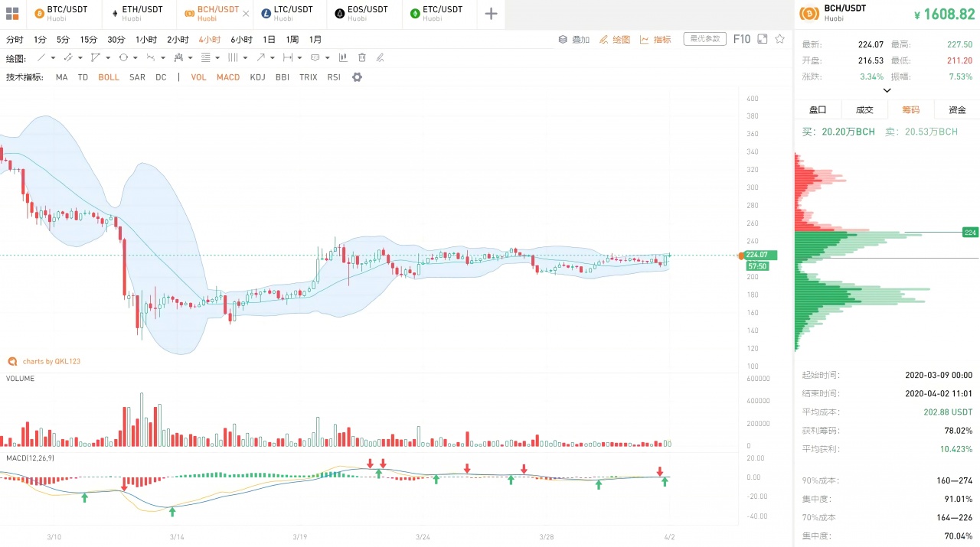Viewport: 980px width, 547px height.
Task: Expand more price stats chevron
Action: 887,90
